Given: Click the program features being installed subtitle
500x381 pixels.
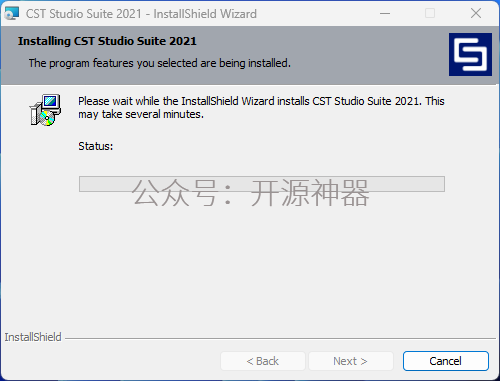Looking at the screenshot, I should (x=160, y=63).
